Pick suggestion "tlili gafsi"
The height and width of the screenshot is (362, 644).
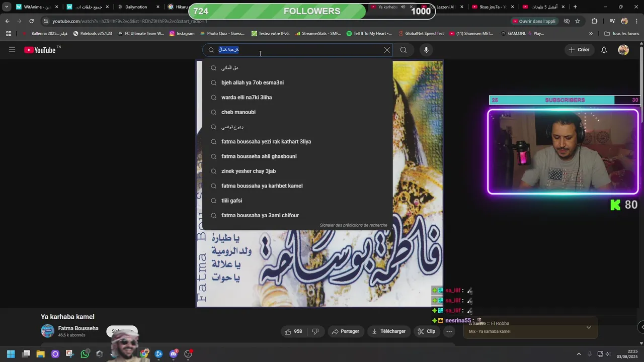tap(297, 201)
